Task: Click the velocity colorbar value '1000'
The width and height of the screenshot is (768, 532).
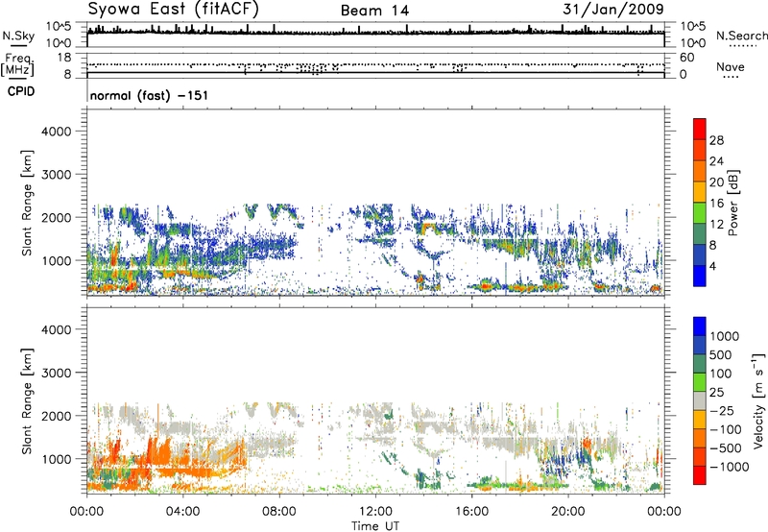Action: [x=724, y=336]
